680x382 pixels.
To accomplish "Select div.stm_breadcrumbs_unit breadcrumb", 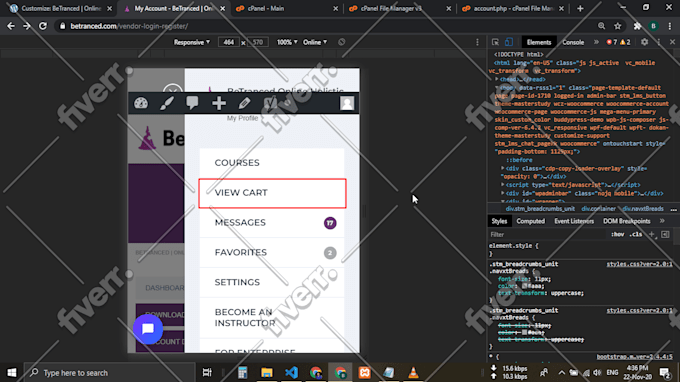I will click(x=539, y=209).
